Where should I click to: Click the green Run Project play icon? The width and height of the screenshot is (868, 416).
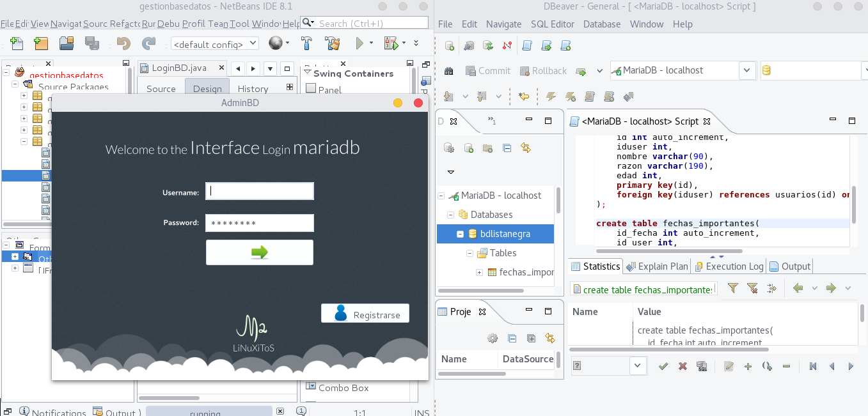click(x=360, y=43)
